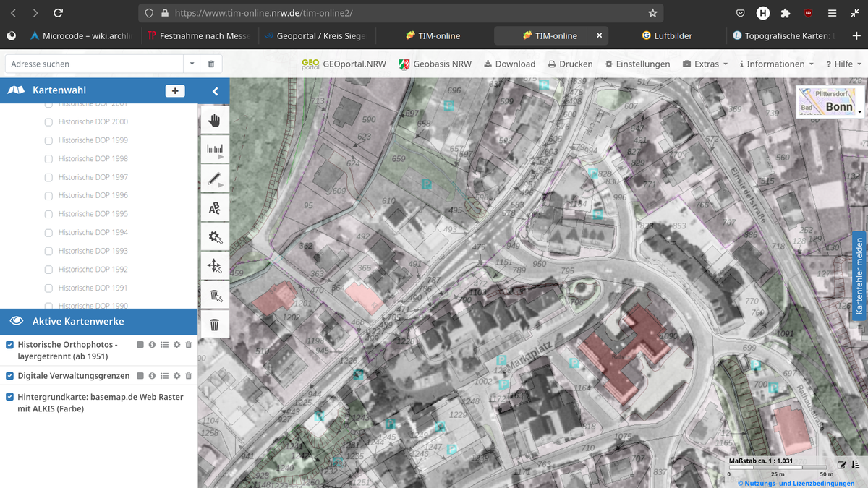Enable Historische DOP 1998 layer
The image size is (868, 488).
click(x=48, y=158)
